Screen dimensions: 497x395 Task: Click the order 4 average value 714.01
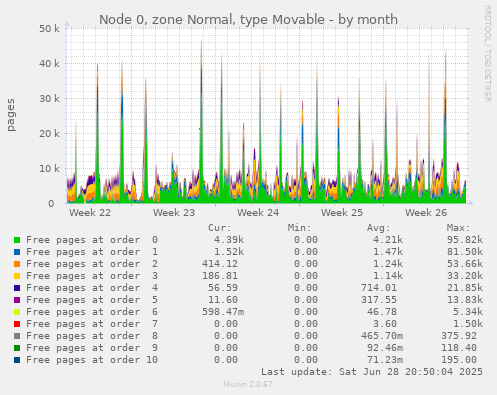click(x=379, y=288)
